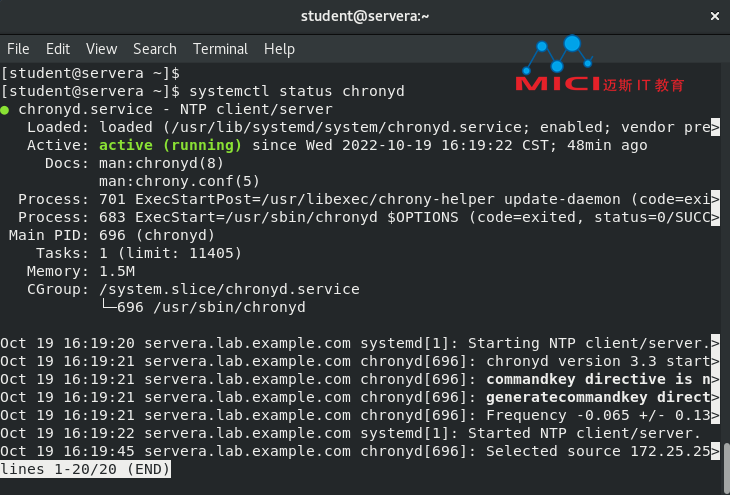Click the 'lines 1-20/20 (END)' pager status
730x495 pixels.
(x=85, y=469)
